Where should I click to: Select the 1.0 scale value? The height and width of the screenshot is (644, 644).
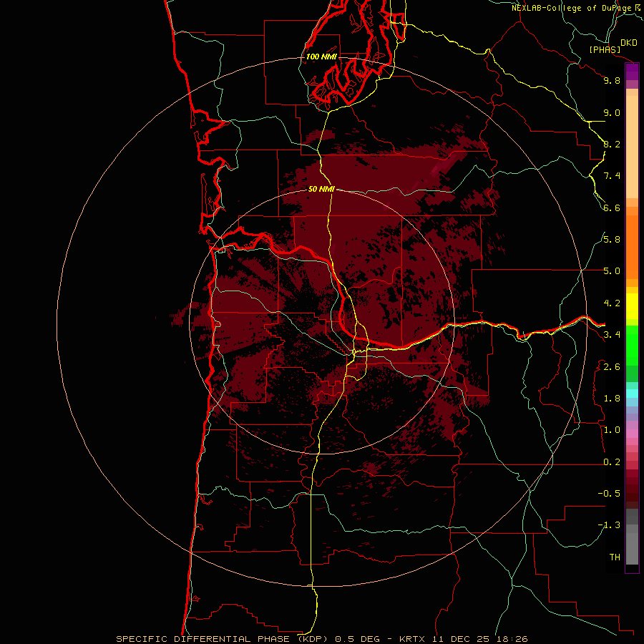(x=612, y=430)
